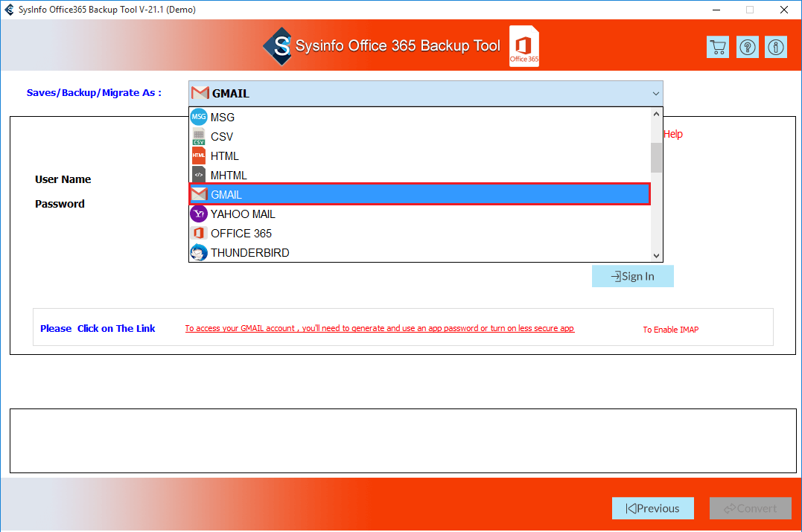Click the Saves/Backup/Migrate As label

tap(94, 92)
